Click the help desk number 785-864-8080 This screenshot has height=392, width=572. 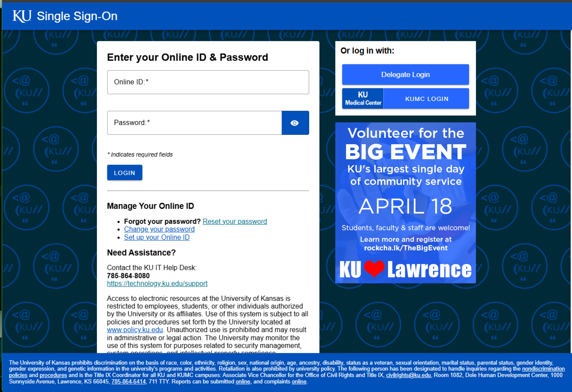[128, 276]
